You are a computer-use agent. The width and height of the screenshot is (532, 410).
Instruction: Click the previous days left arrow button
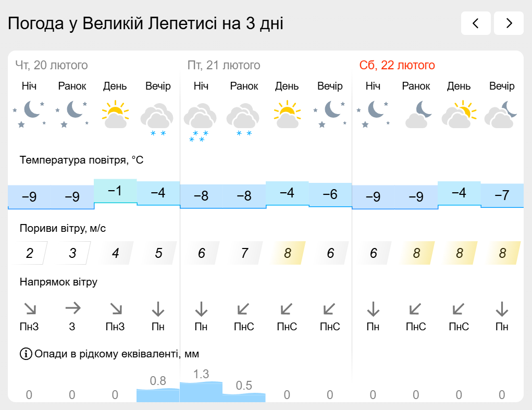tap(476, 23)
